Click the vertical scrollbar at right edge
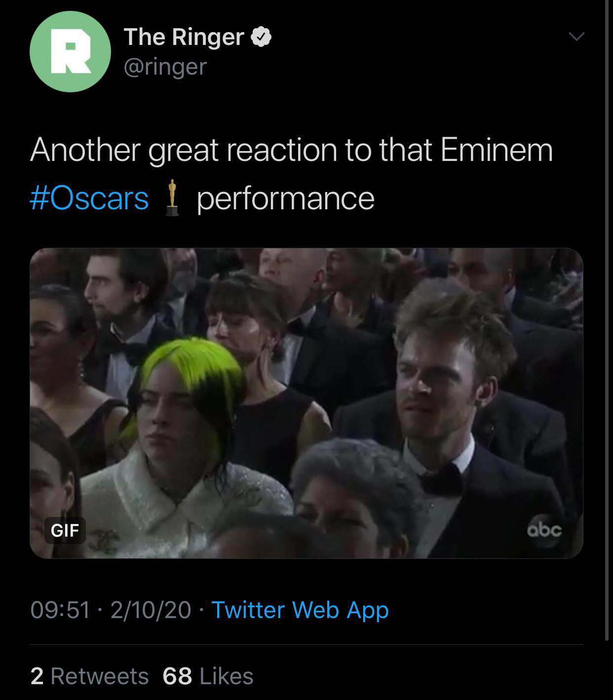This screenshot has height=700, width=613. click(607, 320)
